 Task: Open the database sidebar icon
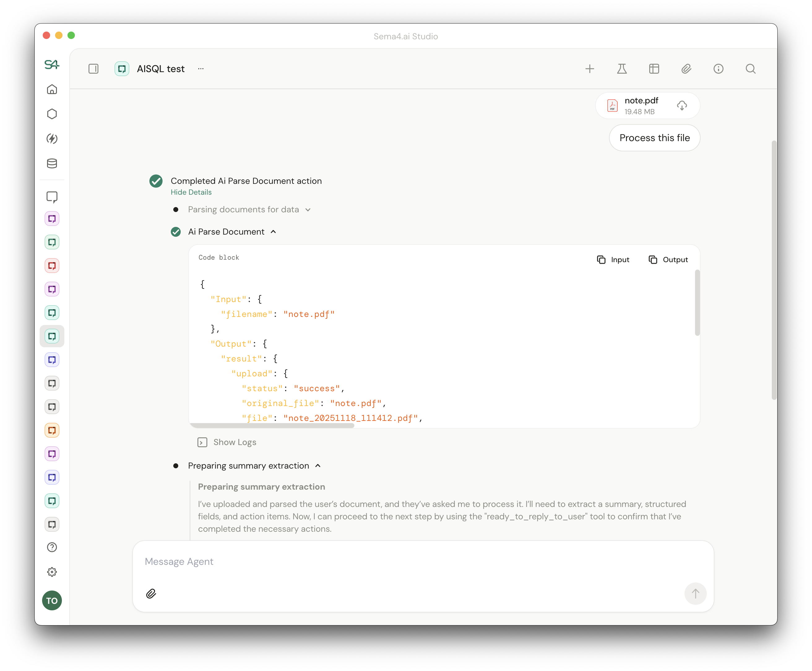(x=52, y=163)
